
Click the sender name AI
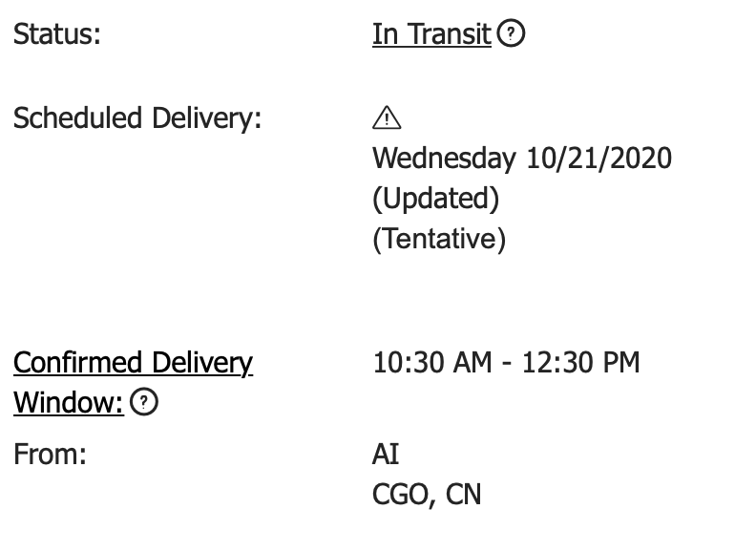[386, 455]
